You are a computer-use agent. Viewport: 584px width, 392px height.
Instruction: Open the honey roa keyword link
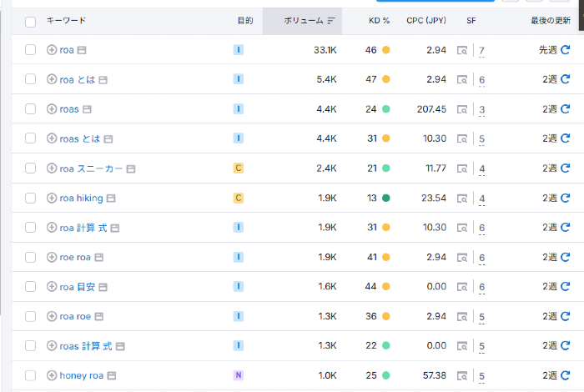pyautogui.click(x=81, y=376)
